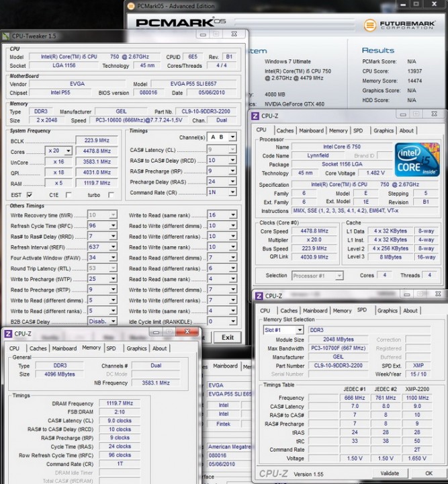Open SPD tab in CPU-Z processor window
448x484 pixels.
(x=358, y=130)
